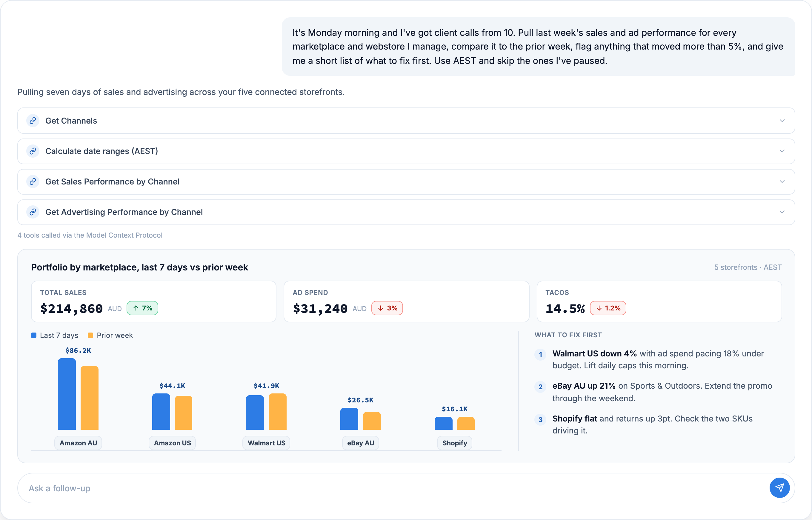This screenshot has height=520, width=812.
Task: Expand the Calculate date ranges (AEST) chevron
Action: point(782,151)
